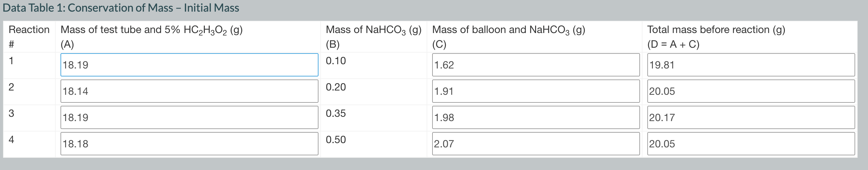Click Total mass before reaction header

coord(716,37)
